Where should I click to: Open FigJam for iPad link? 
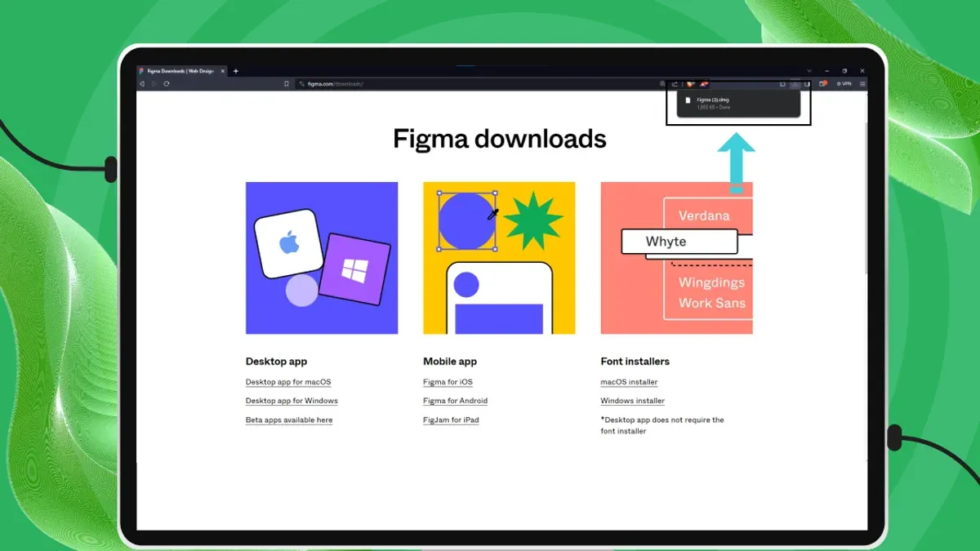(451, 420)
